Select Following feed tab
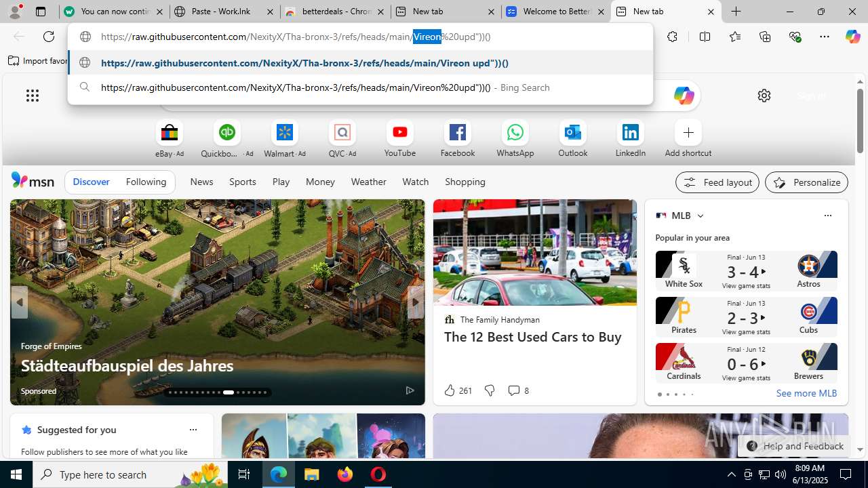Screen dimensions: 868x488 pyautogui.click(x=146, y=182)
